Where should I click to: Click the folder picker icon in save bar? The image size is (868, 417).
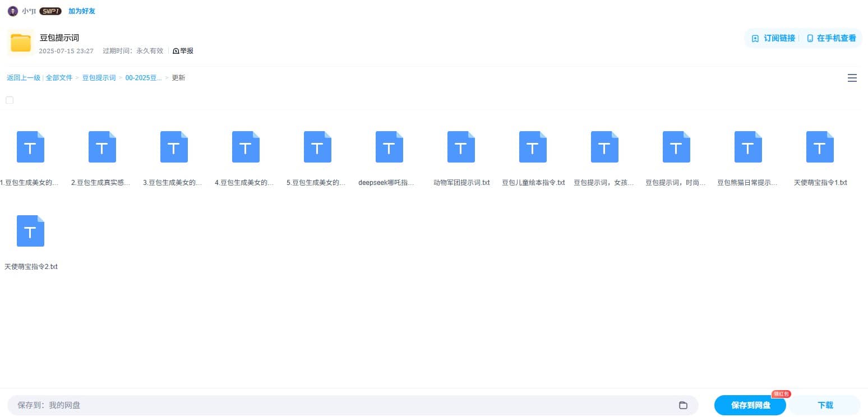coord(683,405)
